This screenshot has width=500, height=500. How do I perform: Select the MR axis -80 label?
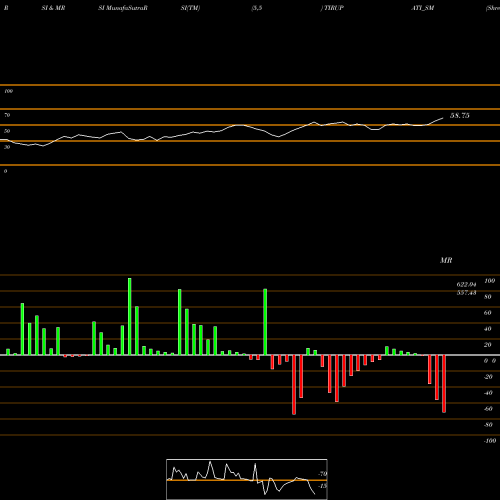(x=488, y=425)
